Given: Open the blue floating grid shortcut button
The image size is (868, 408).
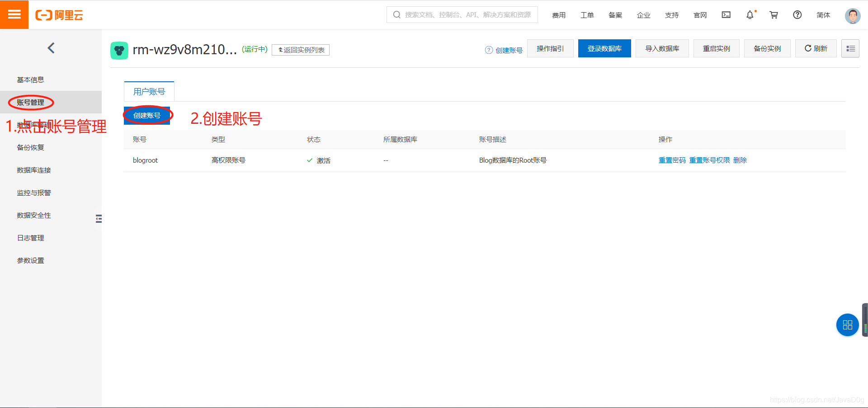Looking at the screenshot, I should (848, 325).
